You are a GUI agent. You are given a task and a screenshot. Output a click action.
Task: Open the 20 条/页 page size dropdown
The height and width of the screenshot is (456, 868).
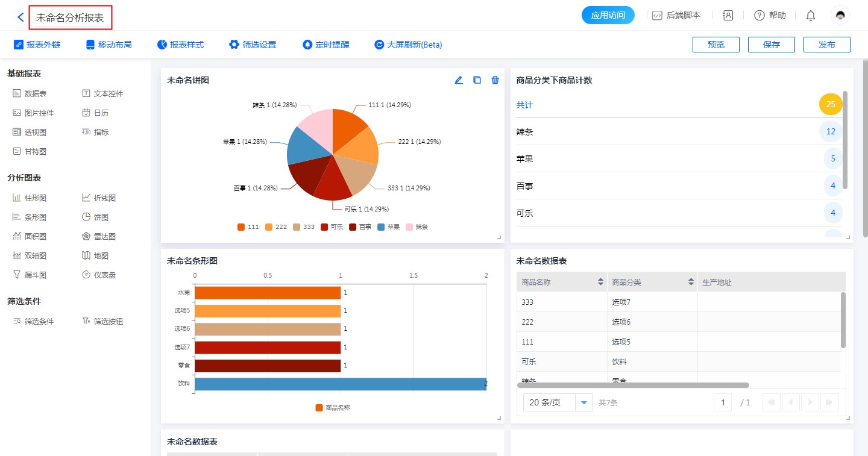[583, 402]
